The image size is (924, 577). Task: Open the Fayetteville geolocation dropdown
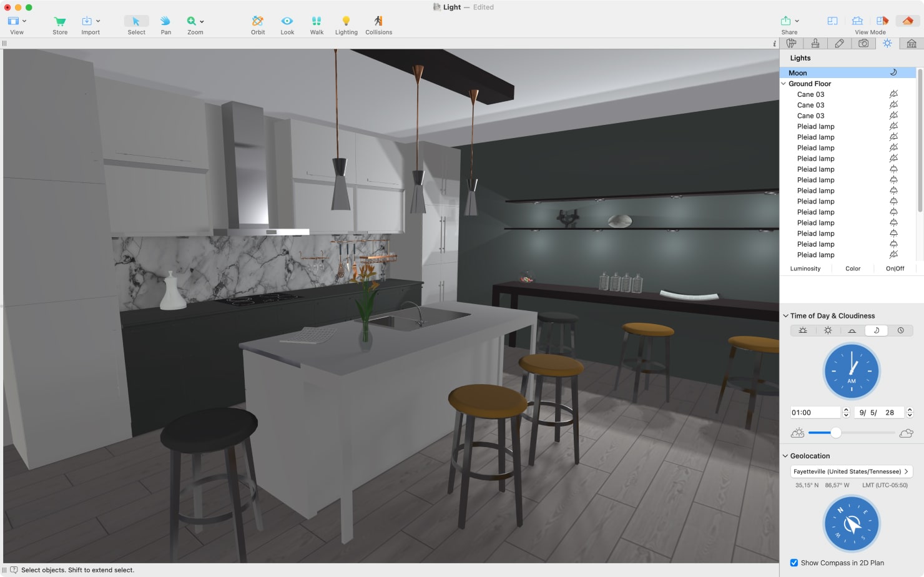click(851, 471)
